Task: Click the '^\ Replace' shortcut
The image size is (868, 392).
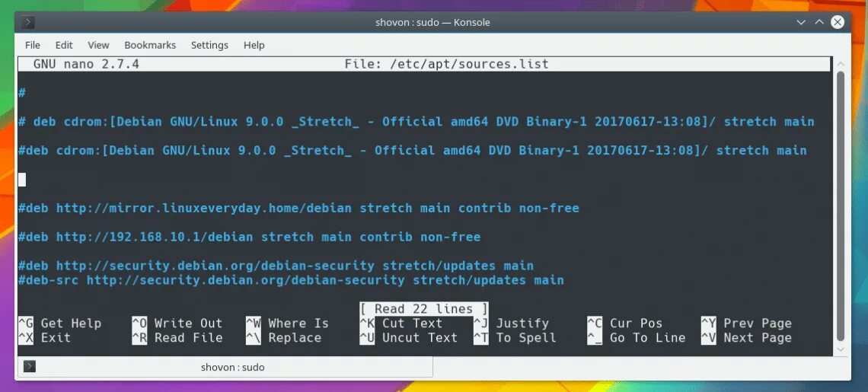Action: (283, 338)
